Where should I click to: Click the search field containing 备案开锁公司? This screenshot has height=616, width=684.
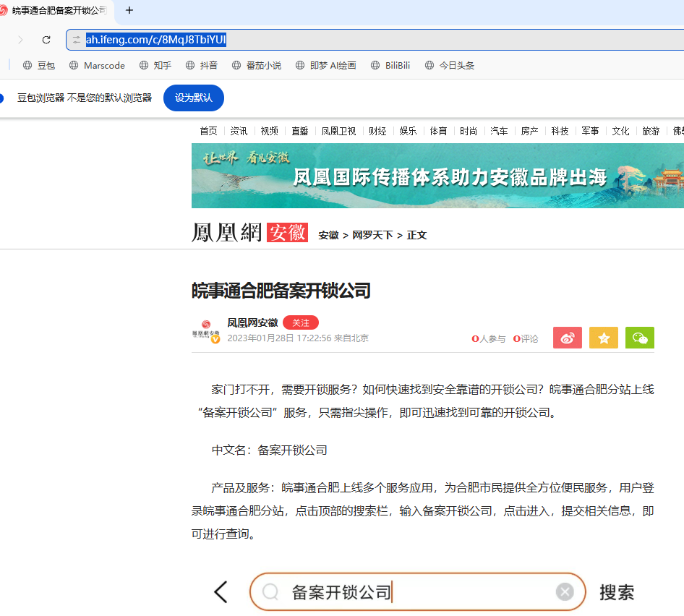(x=417, y=592)
